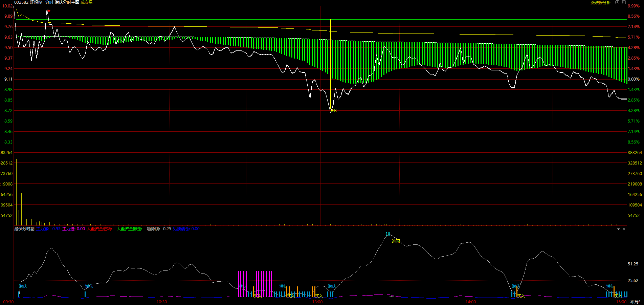Click the 0.00% percentage axis label
The width and height of the screenshot is (644, 305).
pos(634,79)
